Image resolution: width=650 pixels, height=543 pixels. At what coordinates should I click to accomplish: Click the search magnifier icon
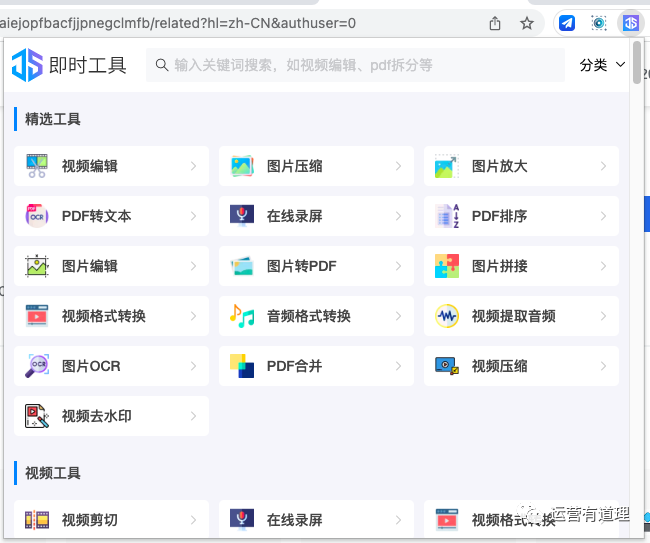(162, 65)
